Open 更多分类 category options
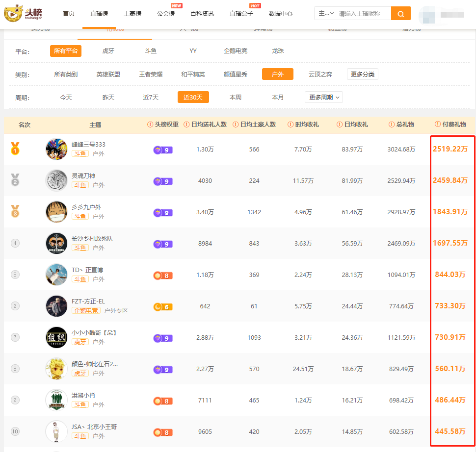Image resolution: width=476 pixels, height=452 pixels. pos(363,75)
